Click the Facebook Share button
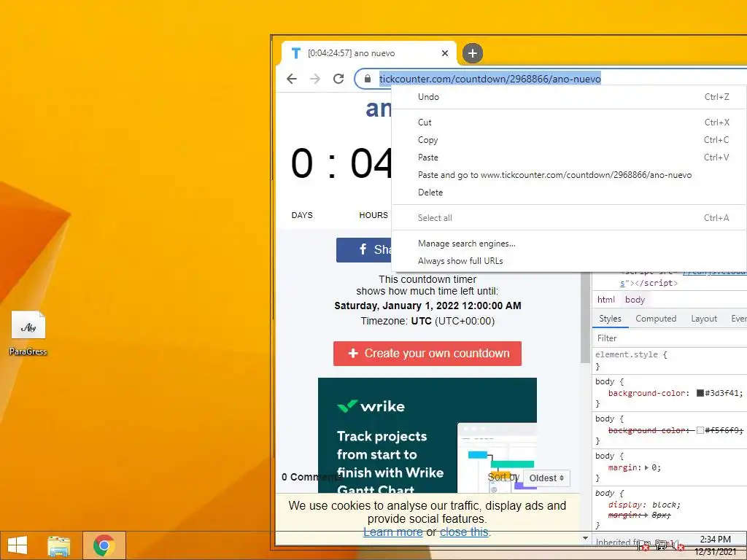747x560 pixels. [364, 249]
